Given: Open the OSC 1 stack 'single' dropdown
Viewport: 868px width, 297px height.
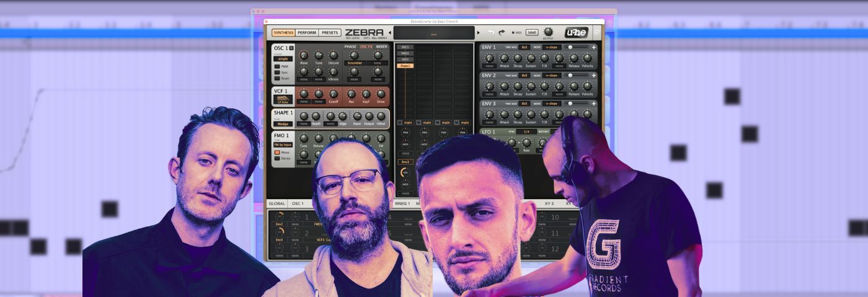Looking at the screenshot, I should tap(283, 59).
